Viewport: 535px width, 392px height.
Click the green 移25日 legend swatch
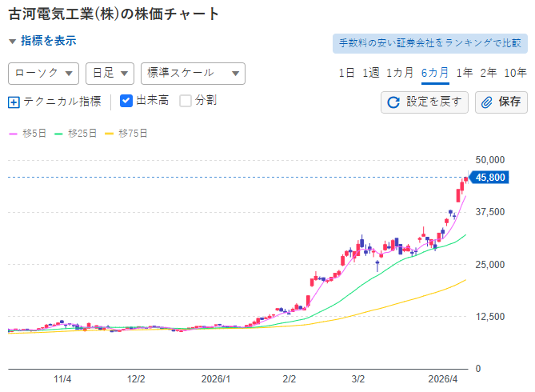[x=58, y=134]
